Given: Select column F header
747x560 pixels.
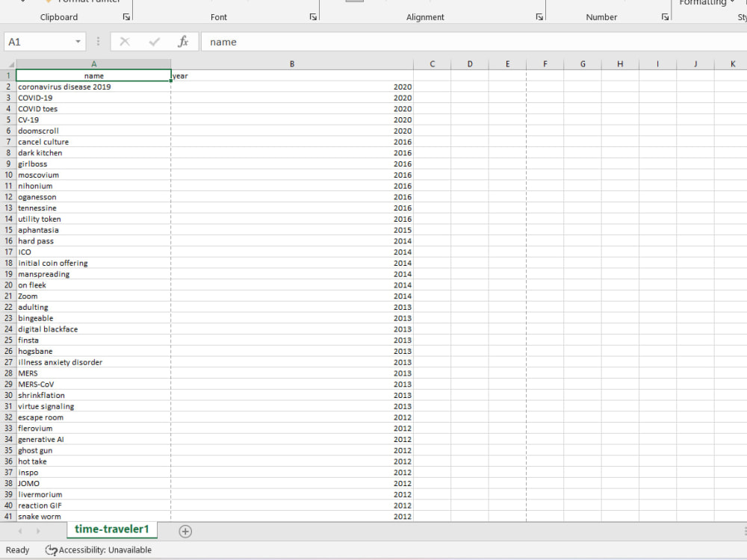Looking at the screenshot, I should (x=545, y=63).
